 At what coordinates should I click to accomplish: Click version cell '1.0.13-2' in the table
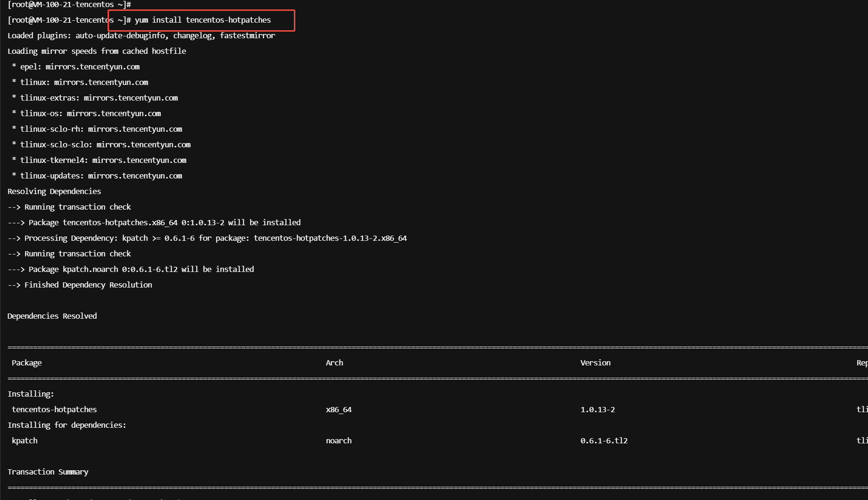click(598, 409)
